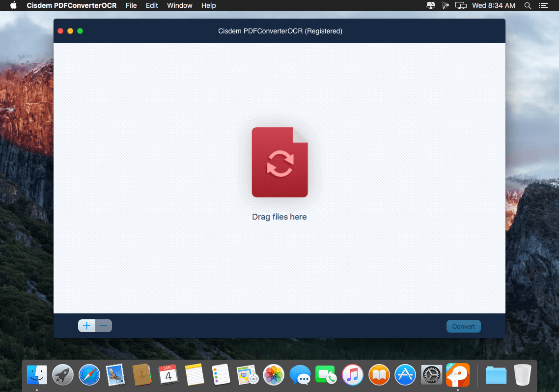559x392 pixels.
Task: Open Contacts from the Dock
Action: [141, 375]
